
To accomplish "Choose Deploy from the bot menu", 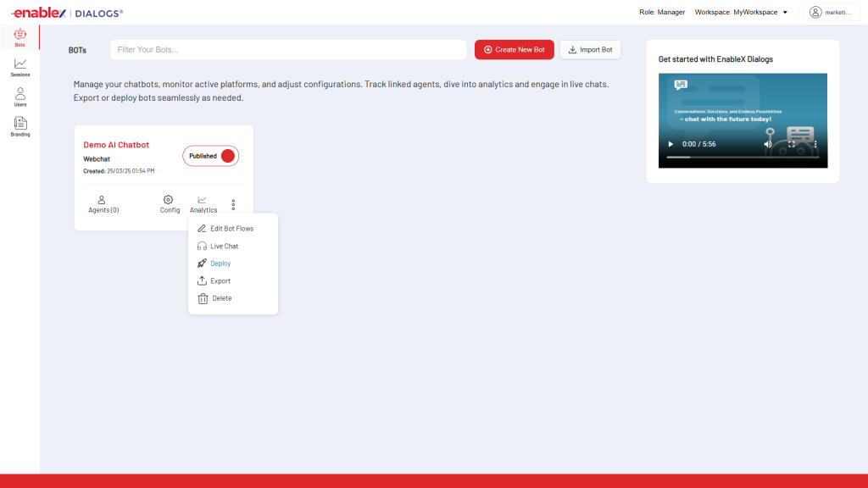I will tap(214, 263).
